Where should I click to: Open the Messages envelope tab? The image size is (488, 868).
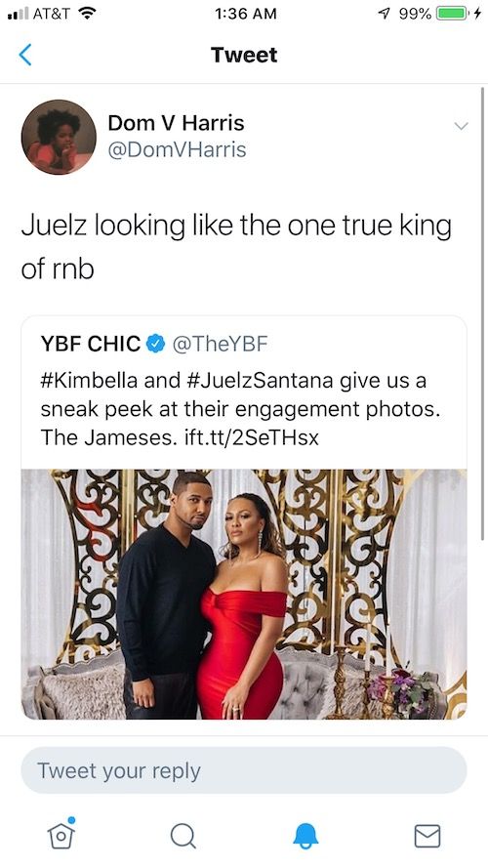[x=427, y=836]
